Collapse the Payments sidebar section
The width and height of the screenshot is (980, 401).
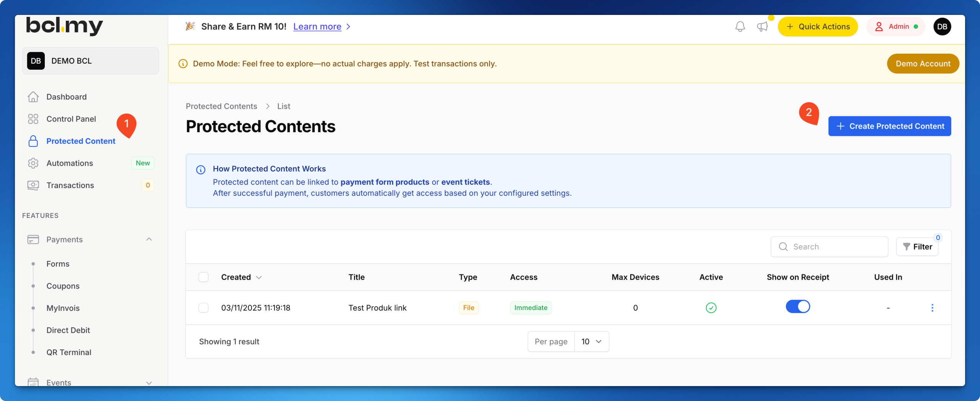tap(149, 239)
